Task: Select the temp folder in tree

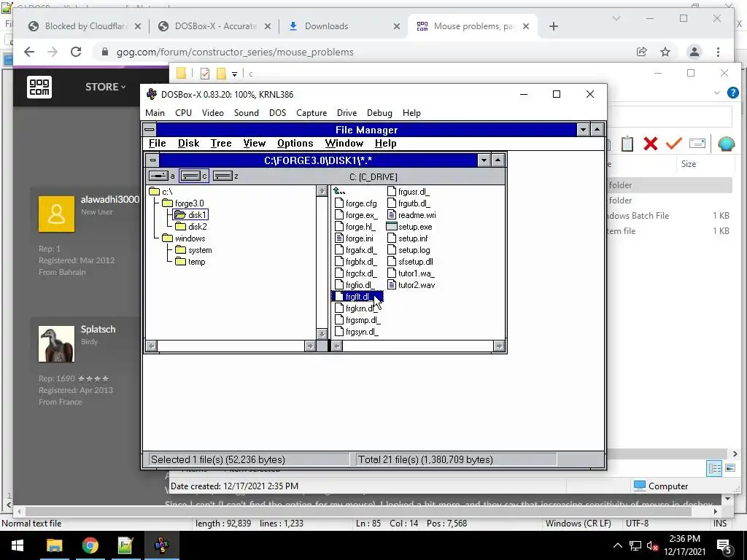Action: (x=190, y=262)
